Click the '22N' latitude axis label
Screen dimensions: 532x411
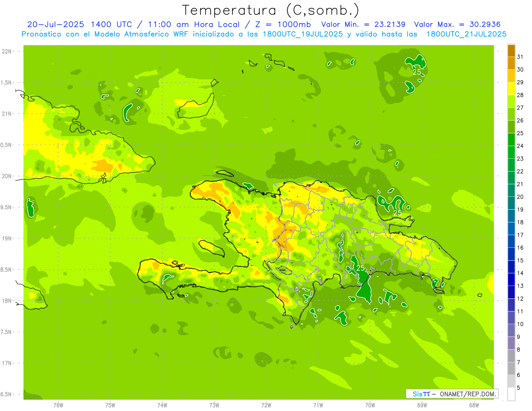7,51
